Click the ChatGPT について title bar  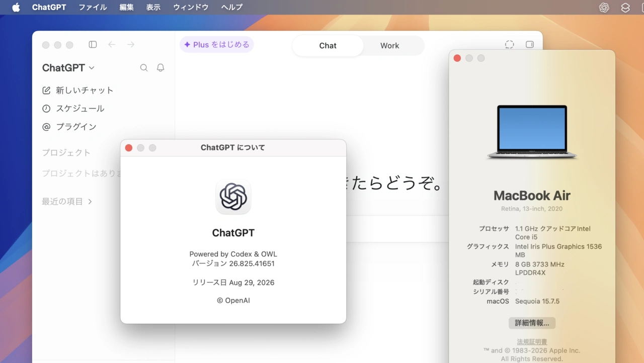(233, 148)
